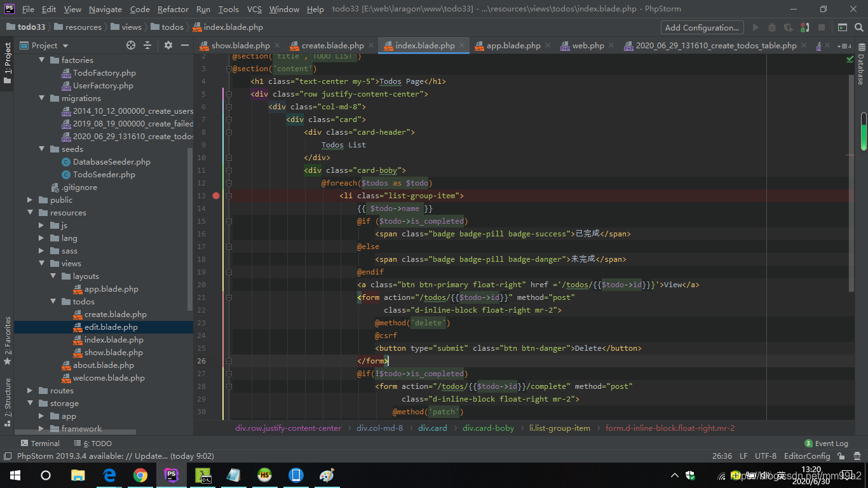The width and height of the screenshot is (868, 488).
Task: Open the 6: TODO tool window
Action: point(92,444)
